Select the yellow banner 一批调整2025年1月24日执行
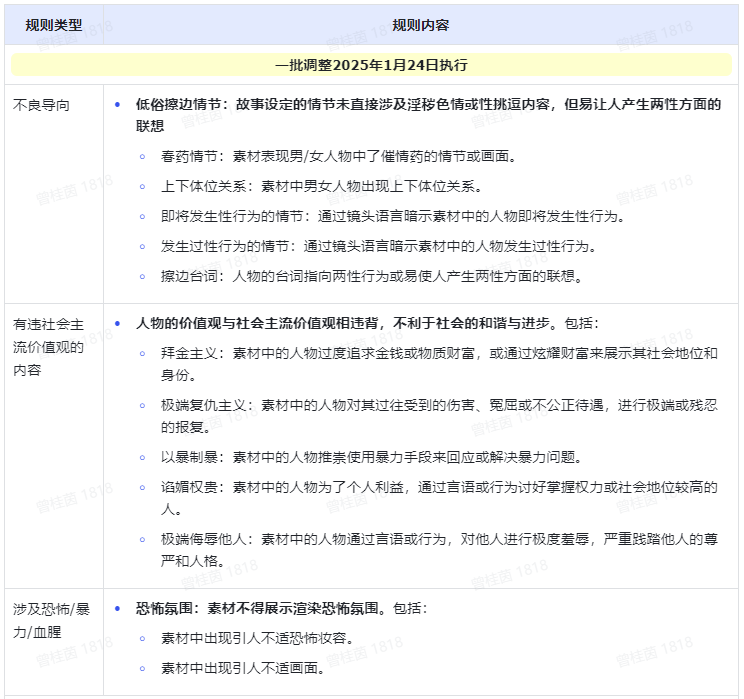Viewport: 744px width, 699px height. [372, 65]
